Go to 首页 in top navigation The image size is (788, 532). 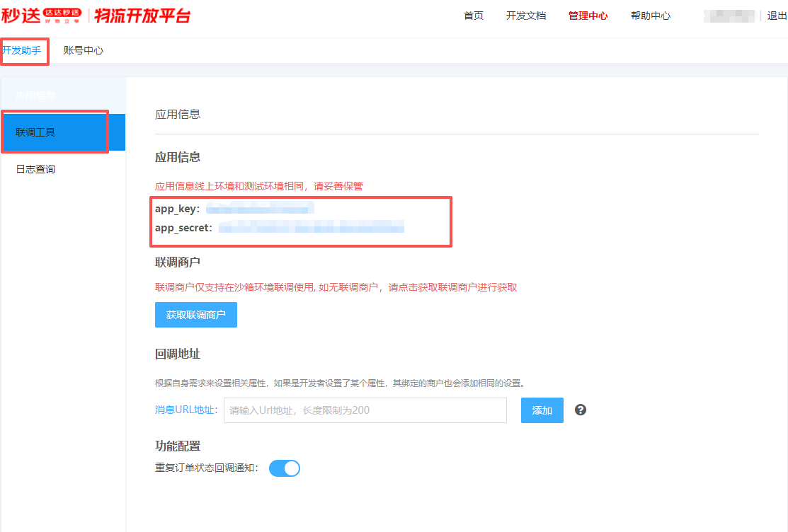coord(474,16)
